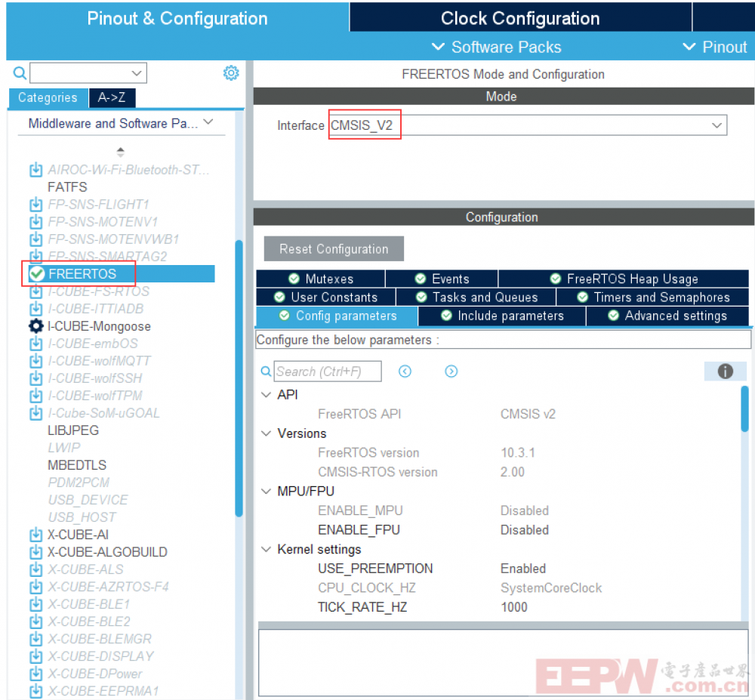The width and height of the screenshot is (755, 700).
Task: Select I-CUBE-Mongoose in the middleware list
Action: pos(99,326)
